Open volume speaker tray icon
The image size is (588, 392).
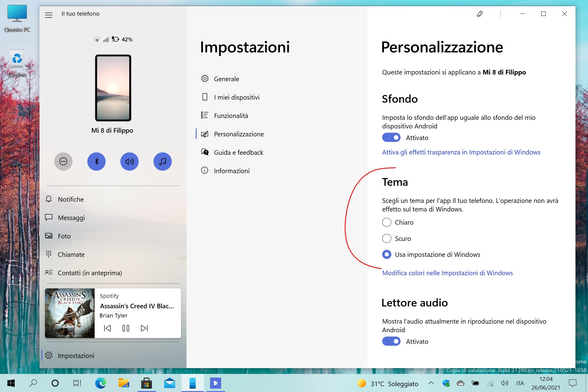pyautogui.click(x=505, y=383)
